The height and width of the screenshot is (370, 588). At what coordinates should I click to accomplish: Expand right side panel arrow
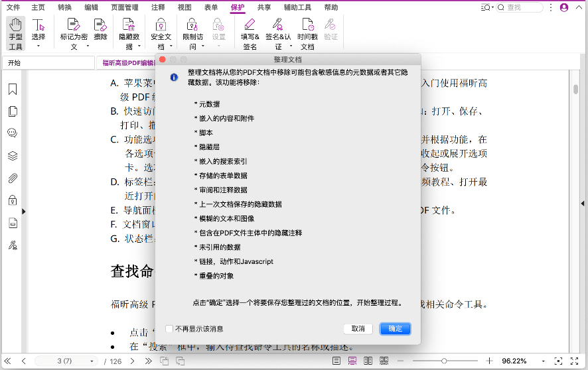click(583, 204)
